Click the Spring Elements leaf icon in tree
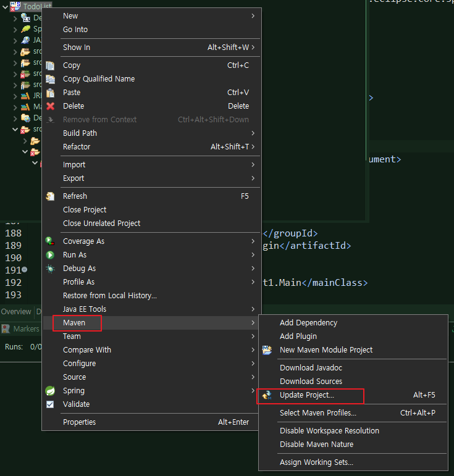This screenshot has height=476, width=454. pyautogui.click(x=25, y=29)
